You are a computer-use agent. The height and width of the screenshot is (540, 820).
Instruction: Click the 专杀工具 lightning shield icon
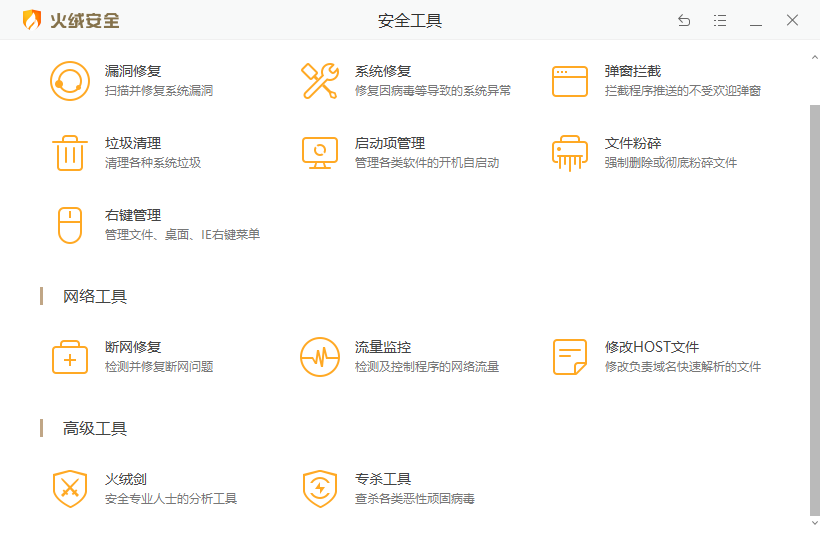320,489
